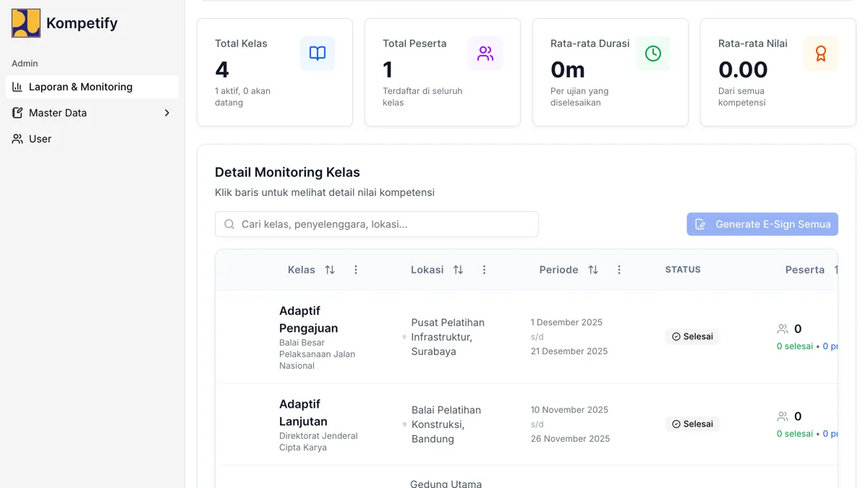This screenshot has height=488, width=868.
Task: Toggle sorting on the Periode column
Action: pyautogui.click(x=592, y=269)
